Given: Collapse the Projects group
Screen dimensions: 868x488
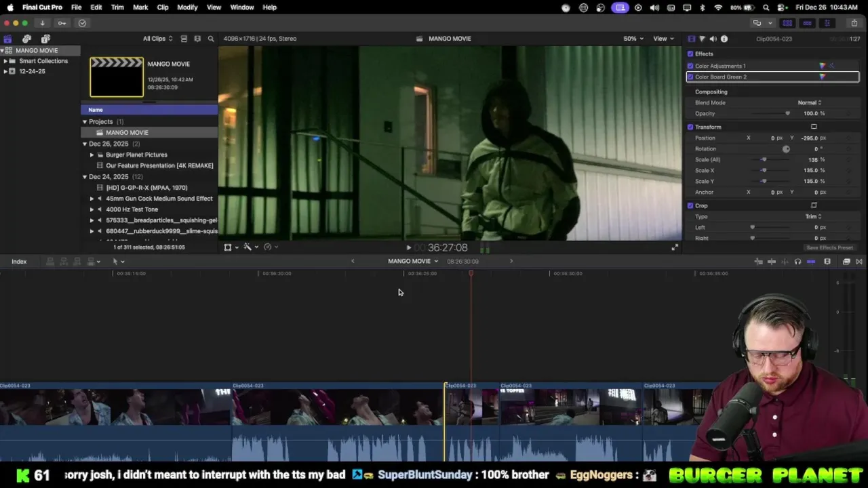Looking at the screenshot, I should point(85,122).
